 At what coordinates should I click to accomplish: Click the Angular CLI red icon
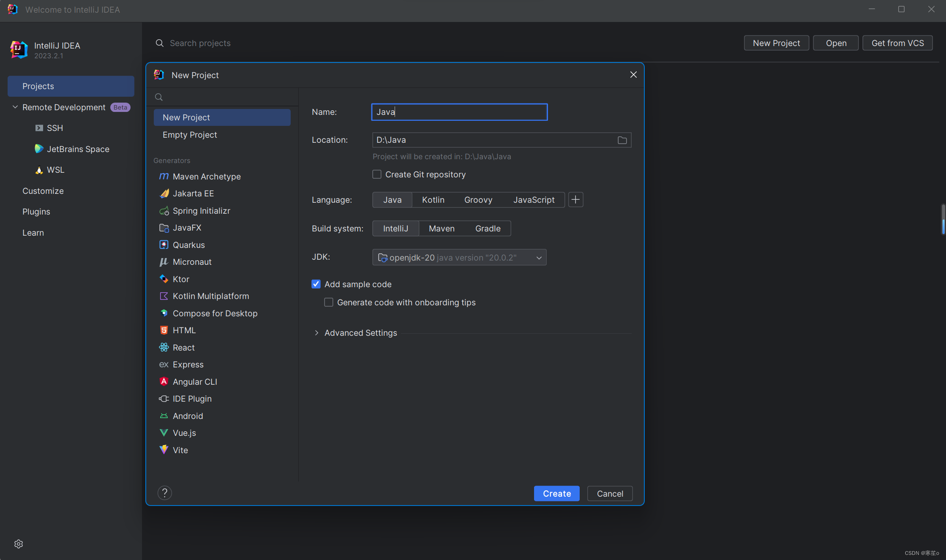click(164, 382)
